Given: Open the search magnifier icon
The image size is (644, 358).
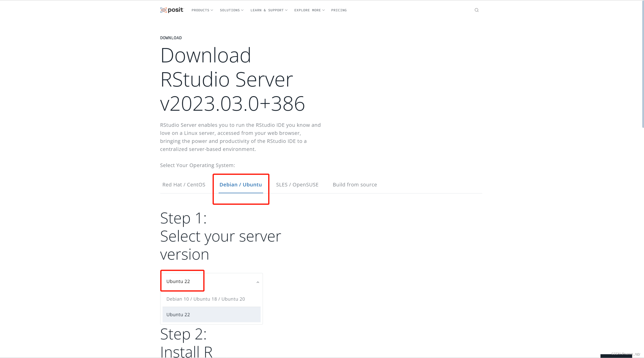Looking at the screenshot, I should click(476, 10).
